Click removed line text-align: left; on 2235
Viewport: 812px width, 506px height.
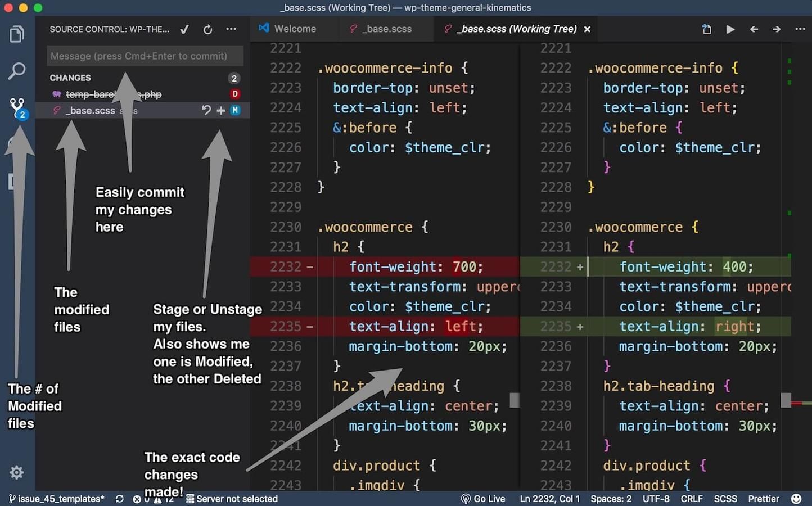pyautogui.click(x=416, y=326)
